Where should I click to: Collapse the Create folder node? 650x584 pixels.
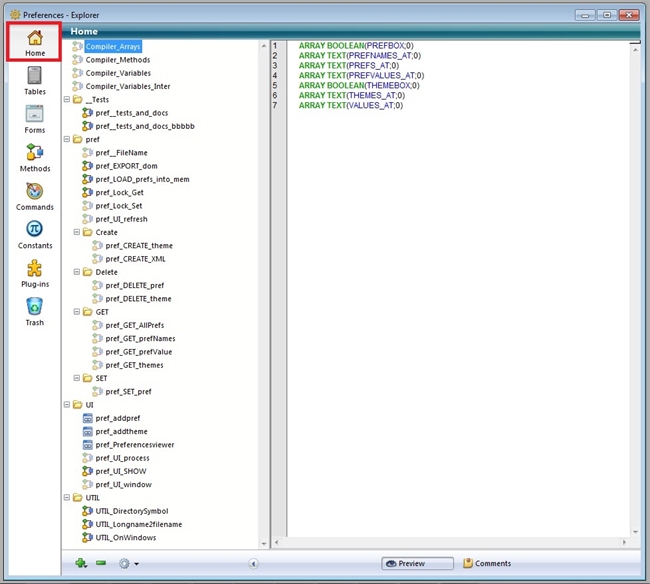[76, 232]
